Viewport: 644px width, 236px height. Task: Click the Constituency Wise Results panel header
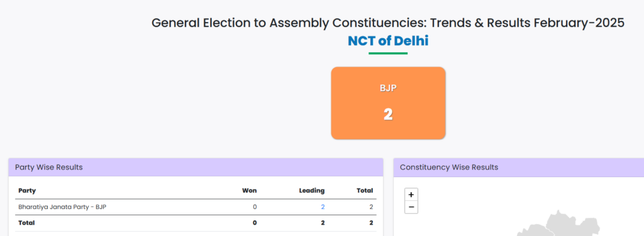point(519,167)
